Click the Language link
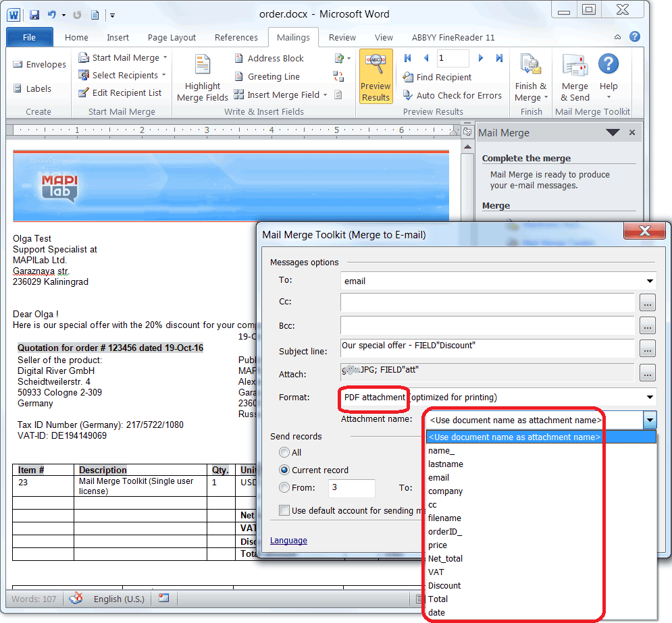The width and height of the screenshot is (672, 623). 288,541
